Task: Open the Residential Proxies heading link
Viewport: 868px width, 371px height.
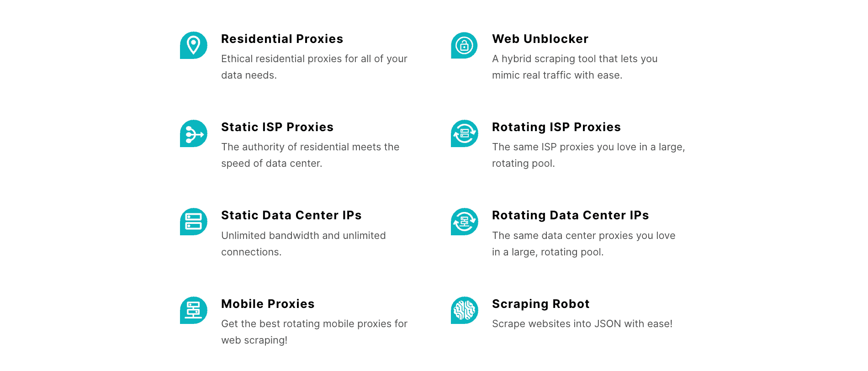Action: 282,39
